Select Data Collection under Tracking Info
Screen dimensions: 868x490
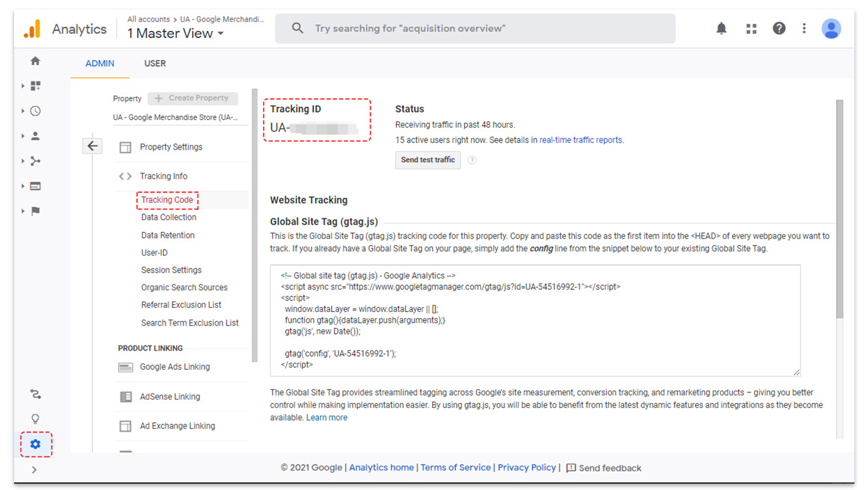click(168, 217)
